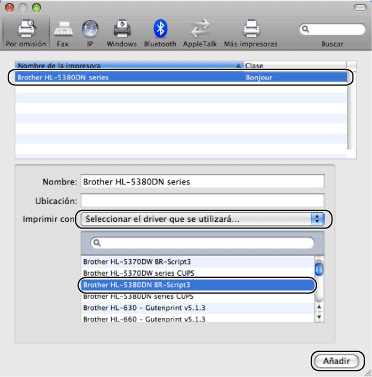Click the driver list search field
This screenshot has height=377, width=372.
click(x=202, y=243)
